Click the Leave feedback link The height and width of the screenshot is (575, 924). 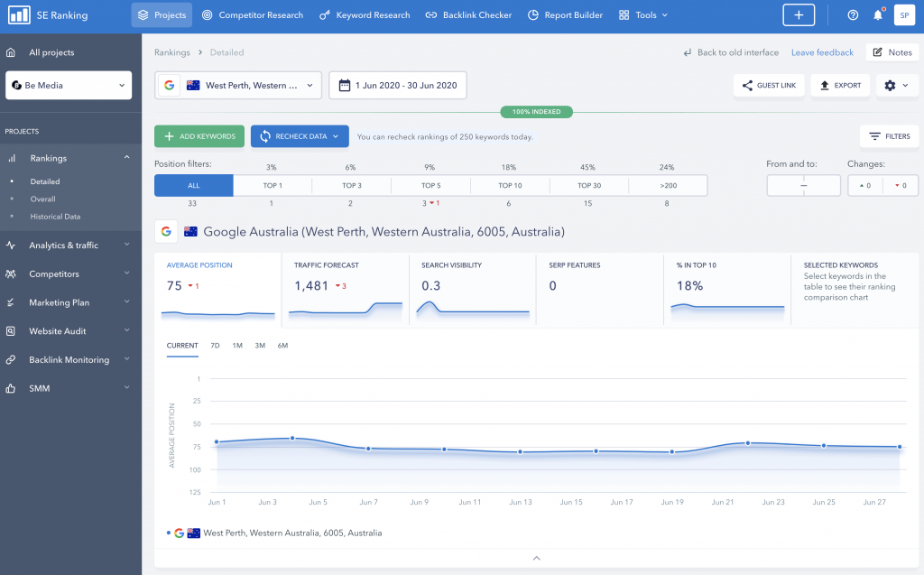[x=822, y=52]
